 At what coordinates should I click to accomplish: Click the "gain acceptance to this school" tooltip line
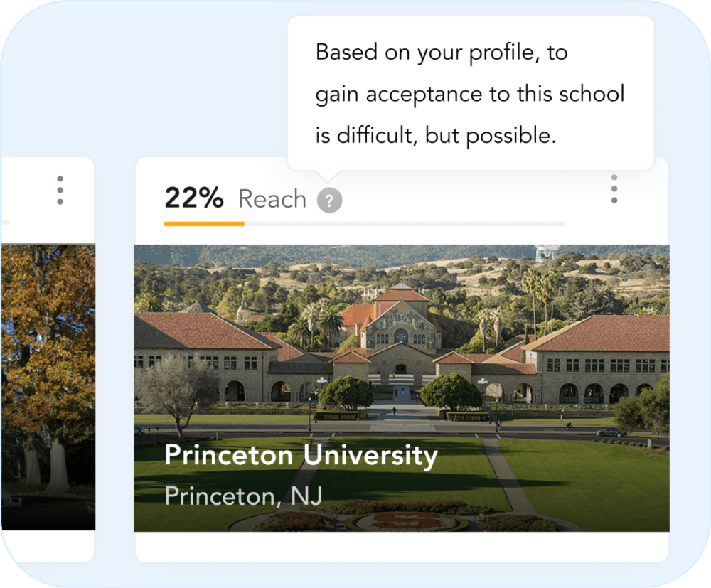coord(470,95)
